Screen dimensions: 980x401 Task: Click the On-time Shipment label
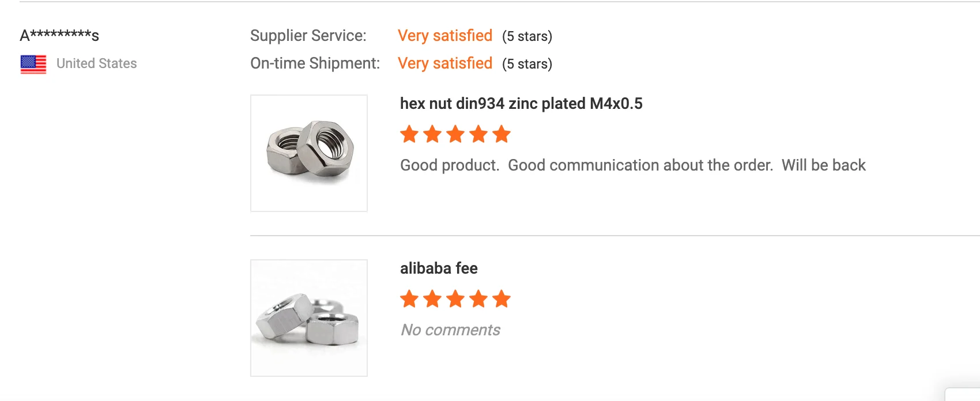(x=315, y=63)
